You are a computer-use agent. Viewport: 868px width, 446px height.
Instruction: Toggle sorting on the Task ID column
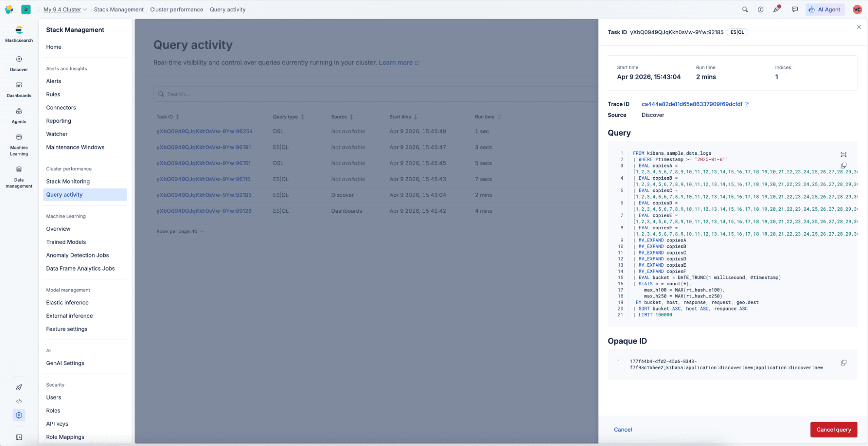[177, 116]
